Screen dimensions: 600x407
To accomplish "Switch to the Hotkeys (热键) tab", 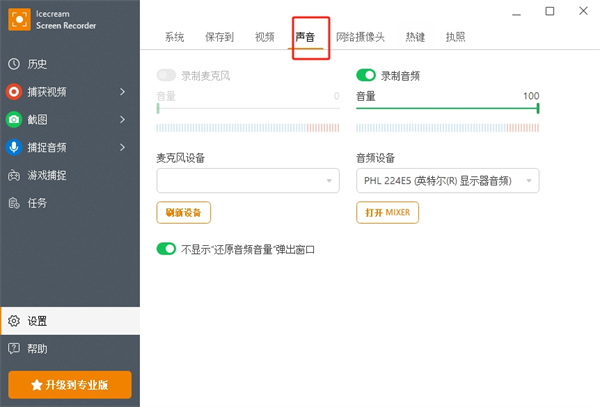I will tap(415, 37).
